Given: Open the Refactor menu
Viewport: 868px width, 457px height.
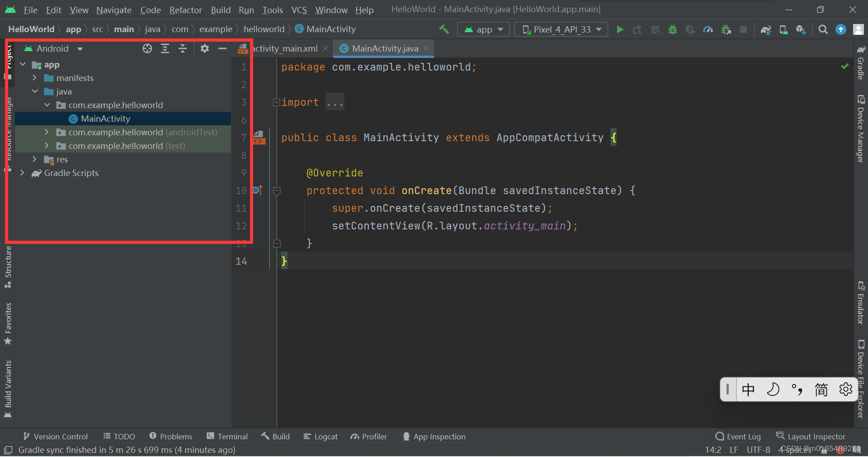Looking at the screenshot, I should click(x=185, y=10).
